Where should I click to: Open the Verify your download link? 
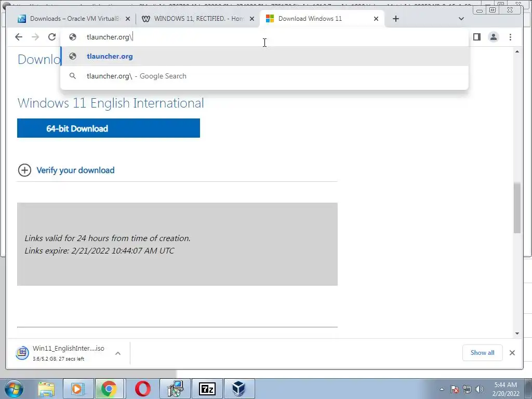point(75,170)
